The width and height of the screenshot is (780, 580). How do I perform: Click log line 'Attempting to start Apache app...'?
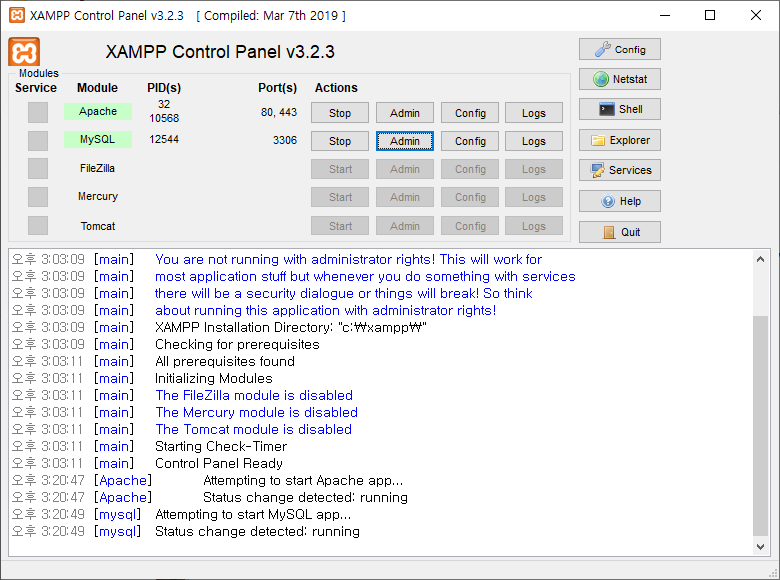tap(303, 480)
